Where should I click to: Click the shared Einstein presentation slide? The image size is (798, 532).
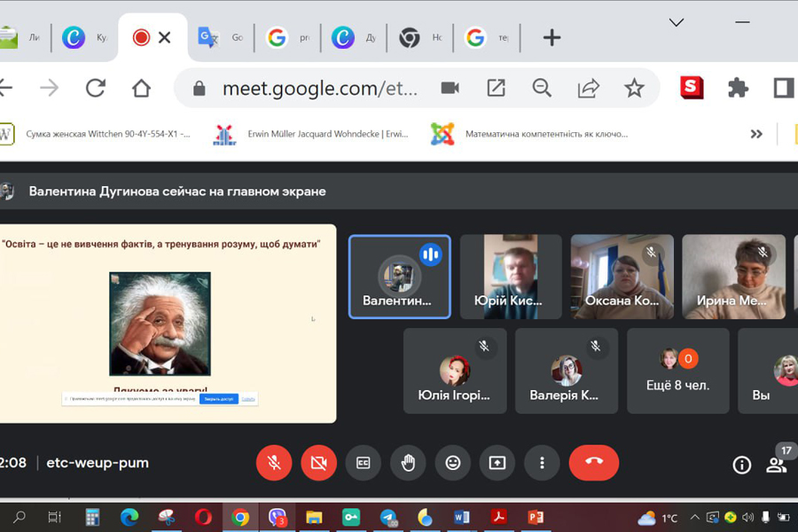point(168,324)
